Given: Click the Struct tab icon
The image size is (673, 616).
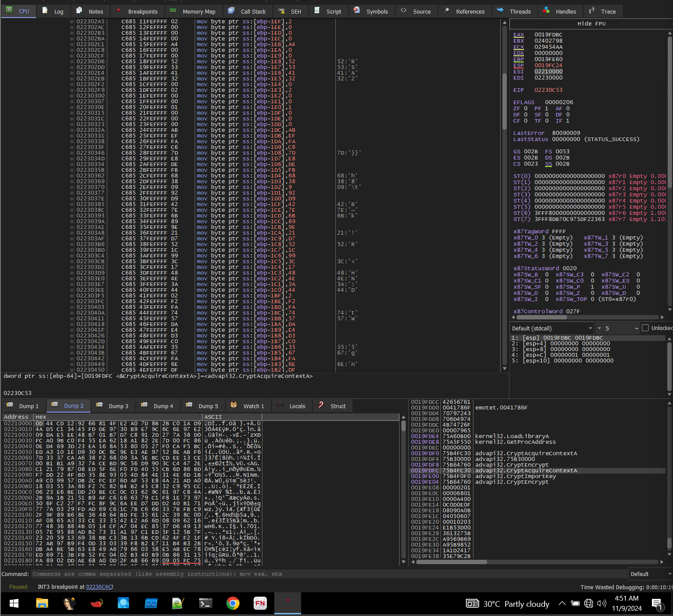Looking at the screenshot, I should coord(321,405).
